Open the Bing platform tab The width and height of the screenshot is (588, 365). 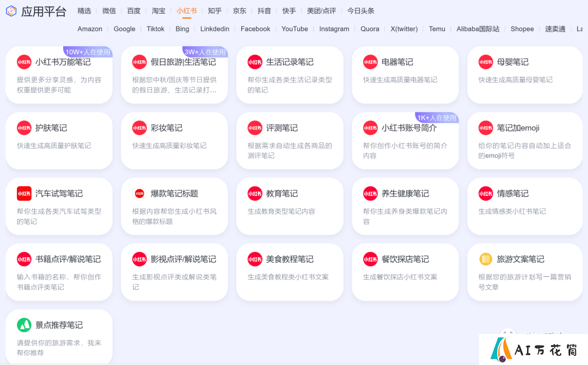[182, 29]
